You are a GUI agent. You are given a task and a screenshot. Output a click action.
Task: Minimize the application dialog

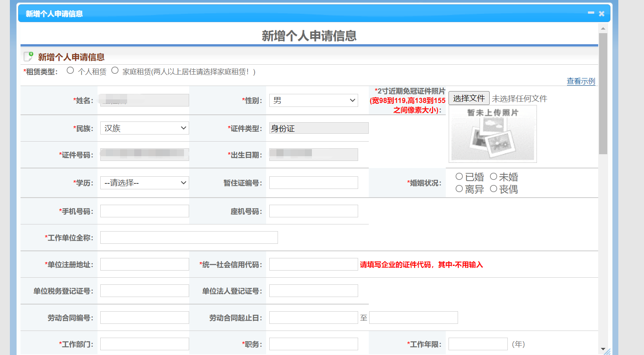pyautogui.click(x=591, y=13)
